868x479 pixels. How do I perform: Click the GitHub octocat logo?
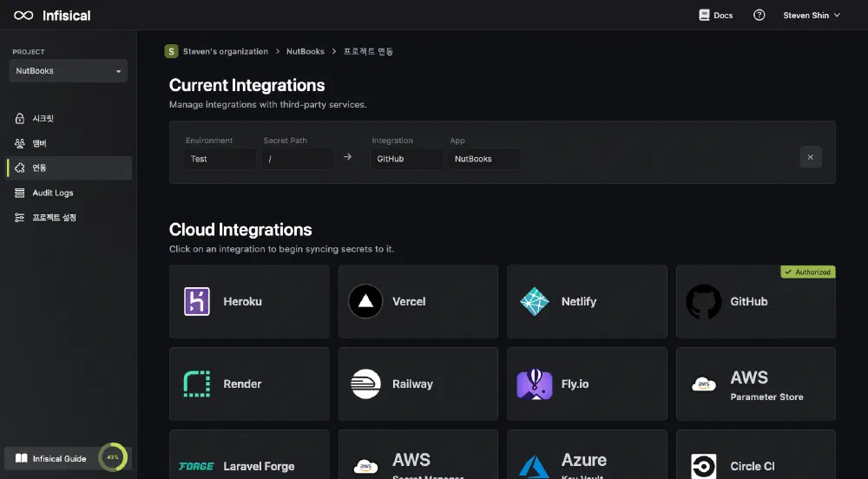[704, 301]
